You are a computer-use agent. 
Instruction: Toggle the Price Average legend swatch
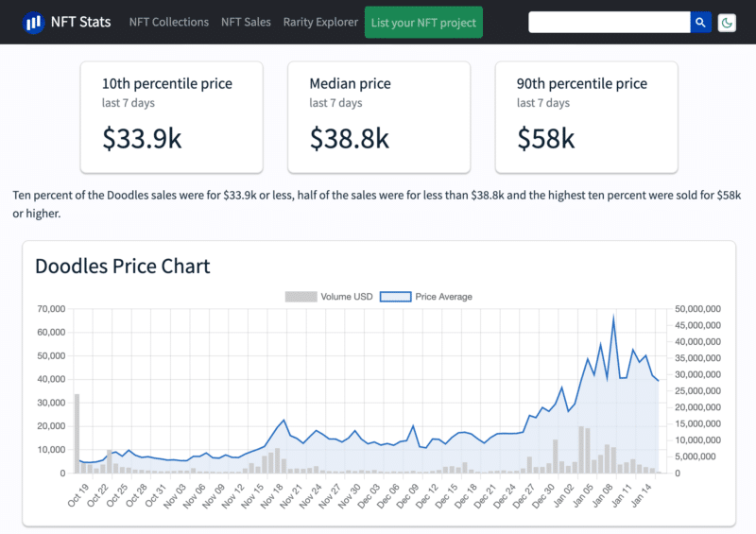pyautogui.click(x=395, y=297)
